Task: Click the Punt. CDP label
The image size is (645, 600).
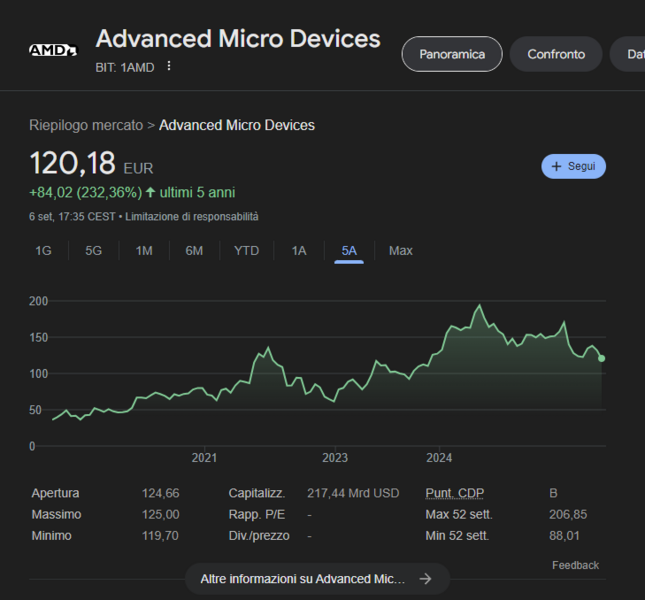Action: pos(454,493)
